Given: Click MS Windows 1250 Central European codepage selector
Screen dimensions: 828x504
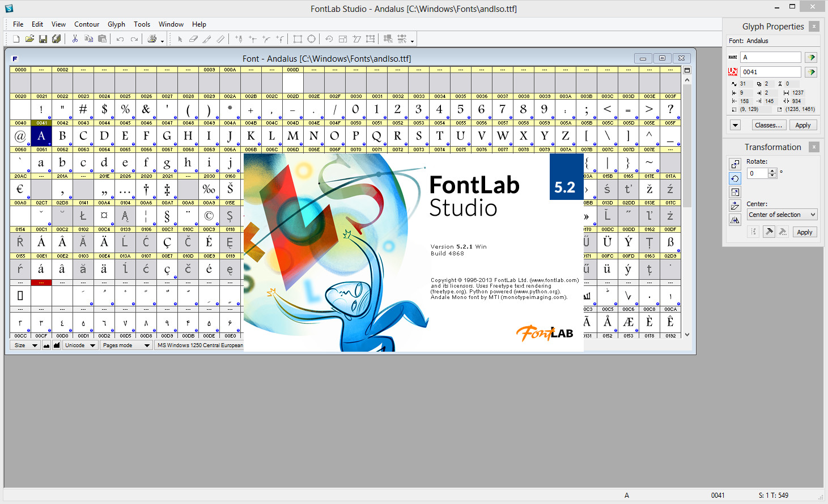Looking at the screenshot, I should 199,345.
